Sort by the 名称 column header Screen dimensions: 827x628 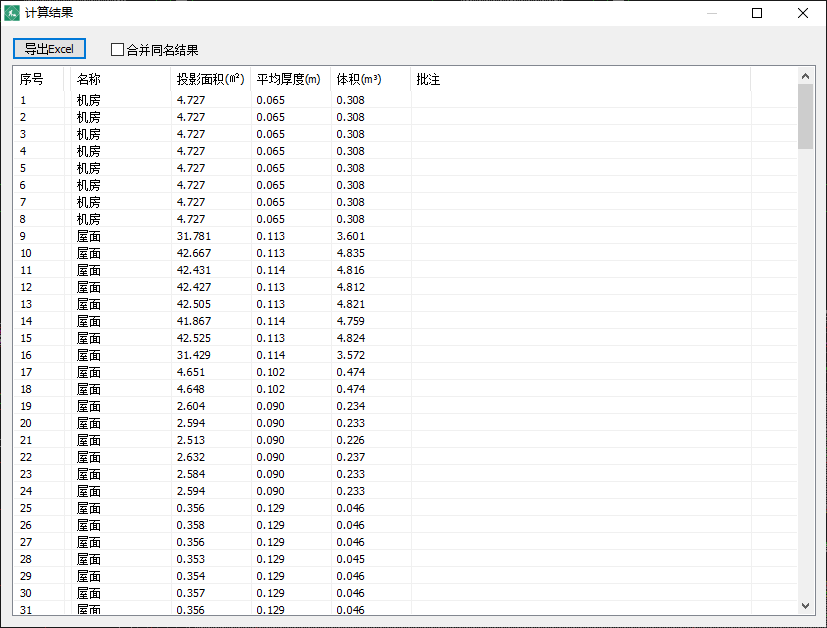[89, 79]
